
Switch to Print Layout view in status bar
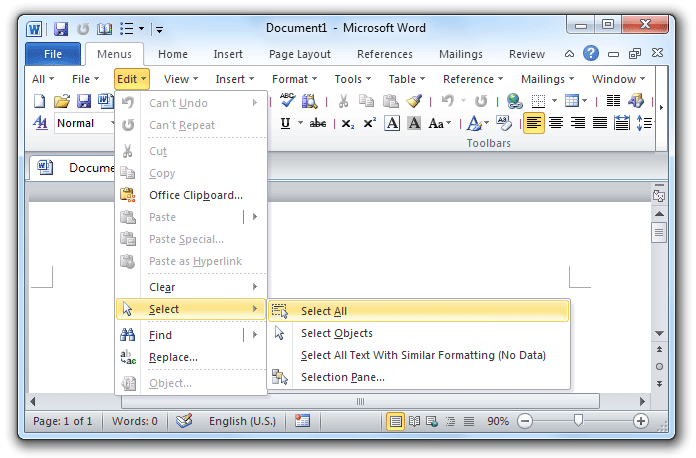click(x=395, y=422)
